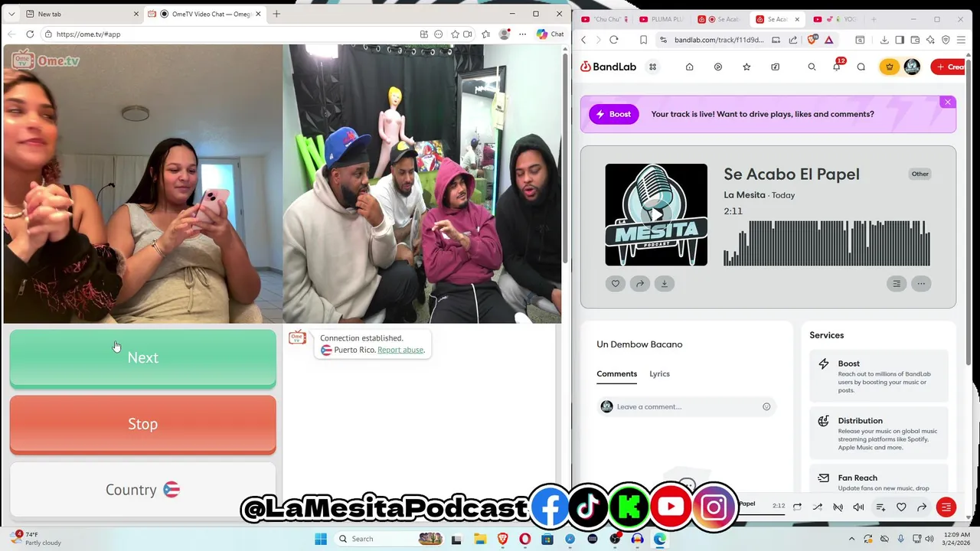Screen dimensions: 980x551
Task: Play the La Mesita track artwork
Action: point(656,215)
